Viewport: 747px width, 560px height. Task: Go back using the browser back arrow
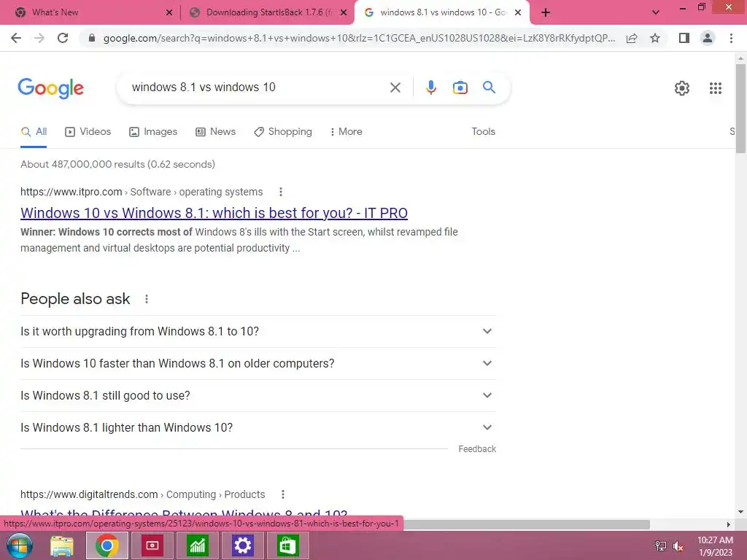click(16, 38)
